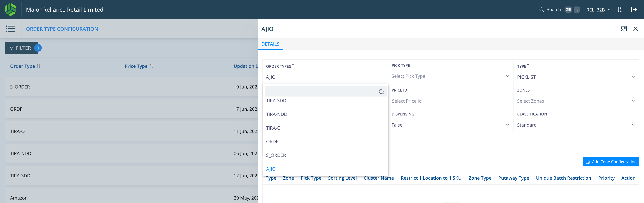Click the sort A-Z icon in header

point(619,10)
